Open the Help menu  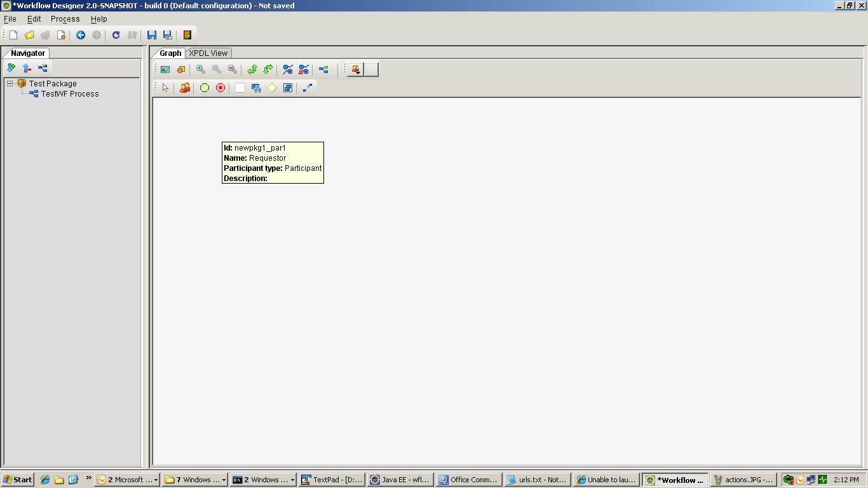coord(99,19)
